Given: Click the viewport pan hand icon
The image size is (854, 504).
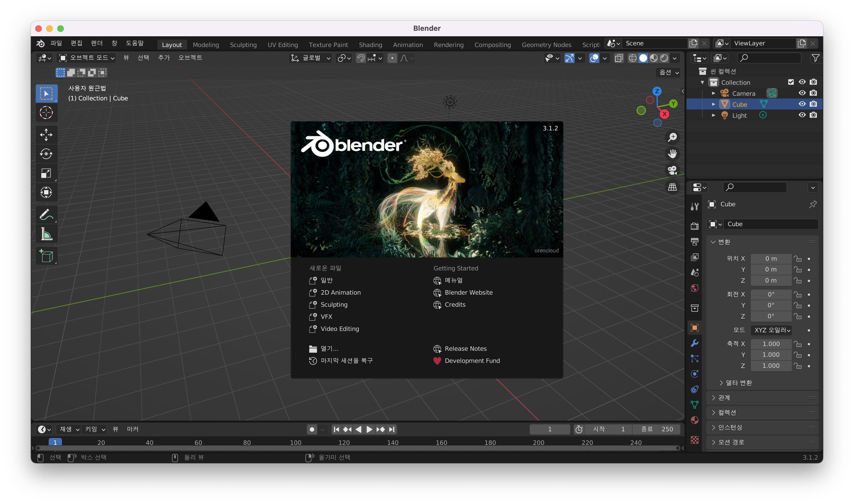Looking at the screenshot, I should click(672, 154).
